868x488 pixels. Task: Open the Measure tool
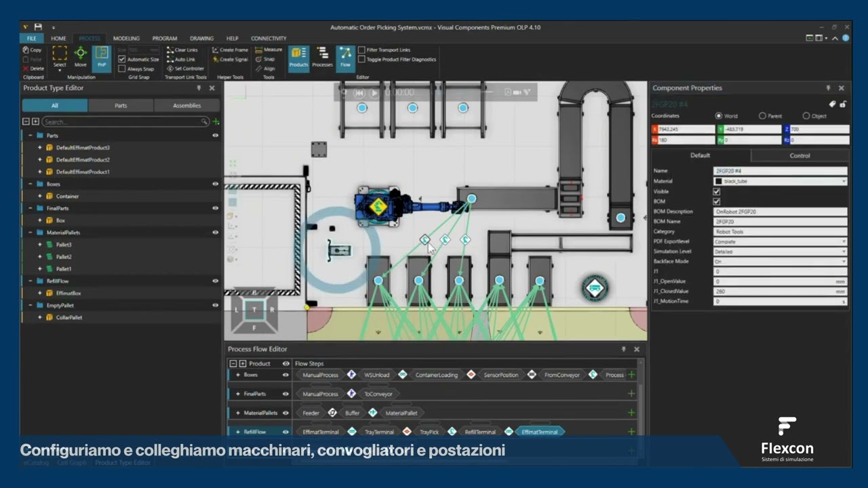click(x=269, y=49)
